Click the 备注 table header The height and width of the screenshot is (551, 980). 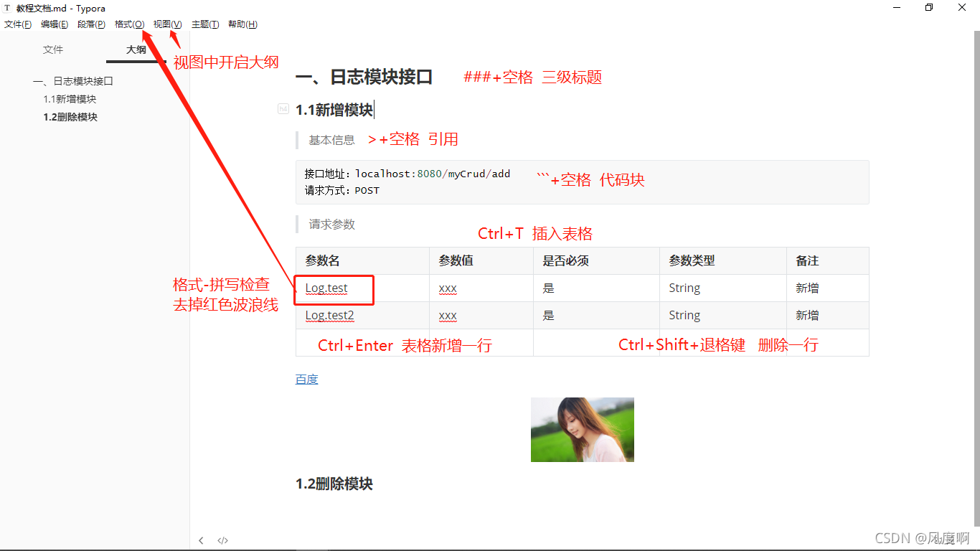coord(828,260)
